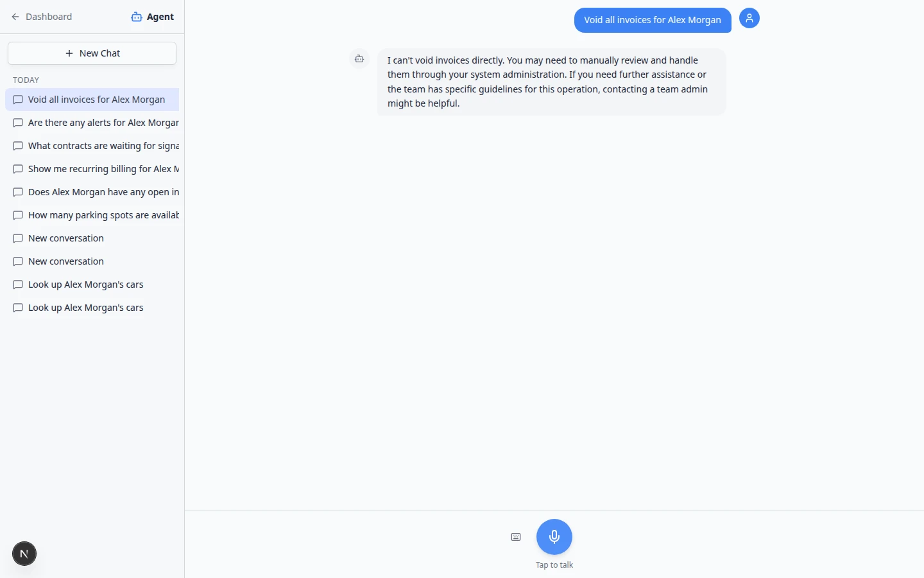Viewport: 924px width, 578px height.
Task: Click the TODAY section heading
Action: (26, 80)
